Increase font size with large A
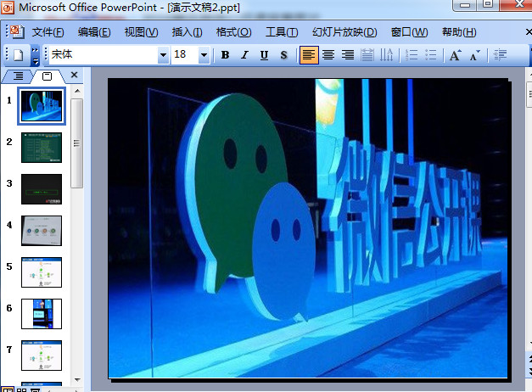This screenshot has height=392, width=532. [456, 55]
